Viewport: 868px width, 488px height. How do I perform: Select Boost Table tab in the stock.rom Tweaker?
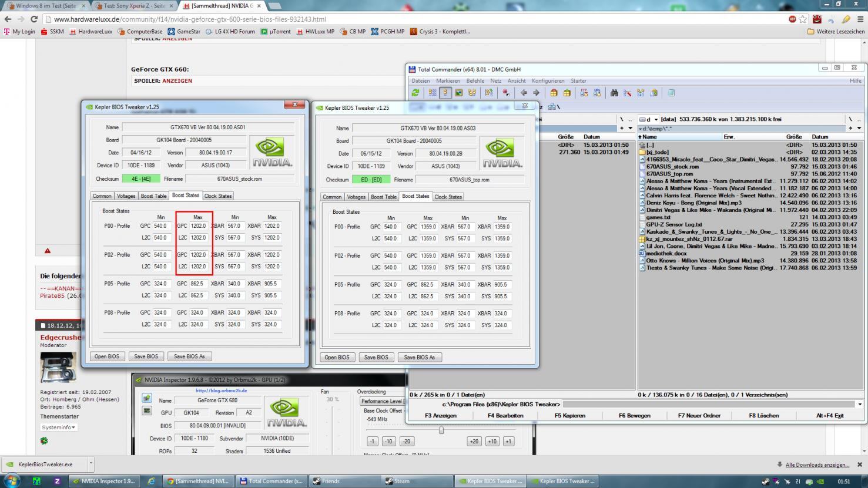pos(153,196)
